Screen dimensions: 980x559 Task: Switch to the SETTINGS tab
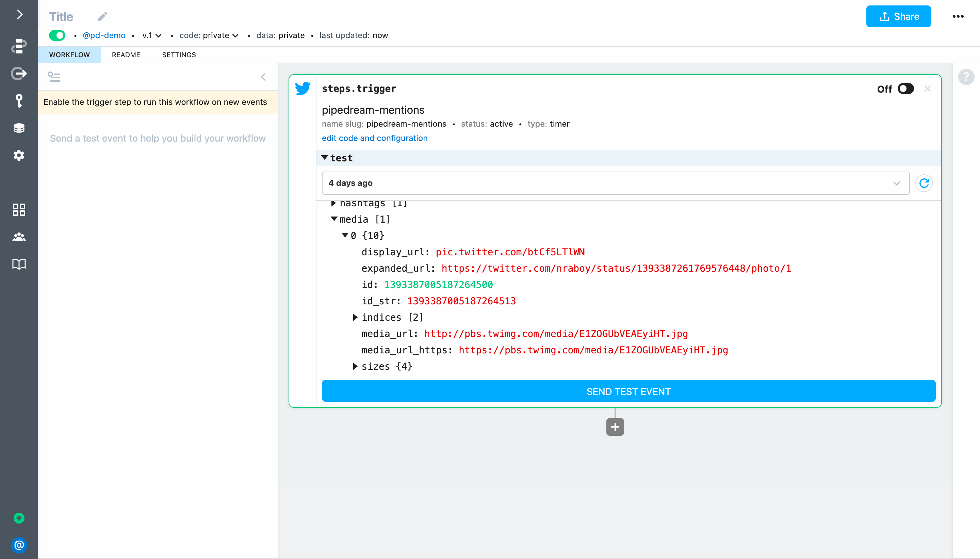click(x=179, y=55)
